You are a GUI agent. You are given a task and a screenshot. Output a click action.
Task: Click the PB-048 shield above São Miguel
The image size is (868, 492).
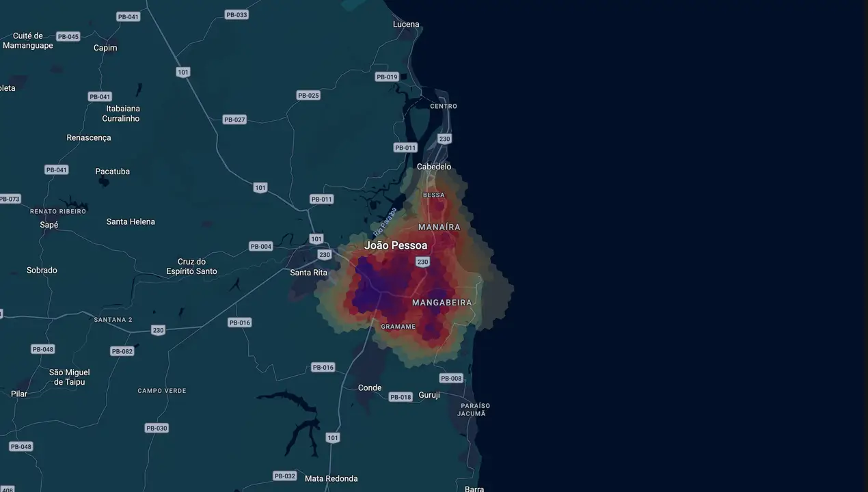click(x=43, y=349)
